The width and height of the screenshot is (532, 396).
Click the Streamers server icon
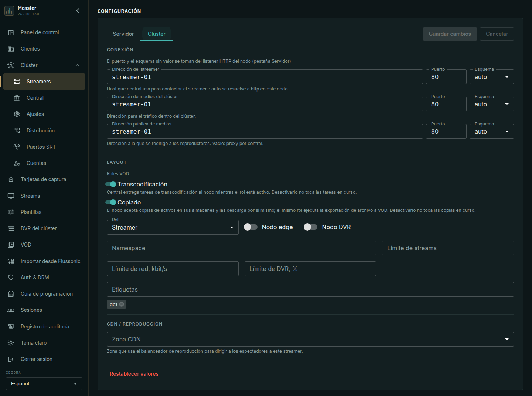(x=17, y=82)
